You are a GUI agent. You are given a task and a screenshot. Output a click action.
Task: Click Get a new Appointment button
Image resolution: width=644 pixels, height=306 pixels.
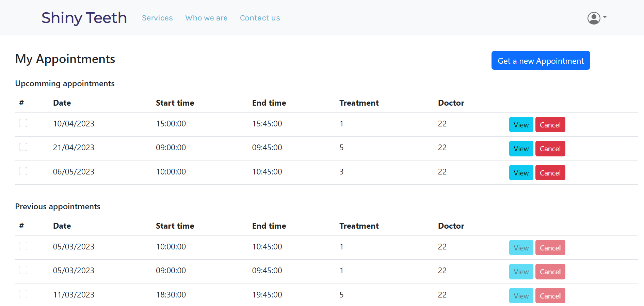tap(541, 61)
